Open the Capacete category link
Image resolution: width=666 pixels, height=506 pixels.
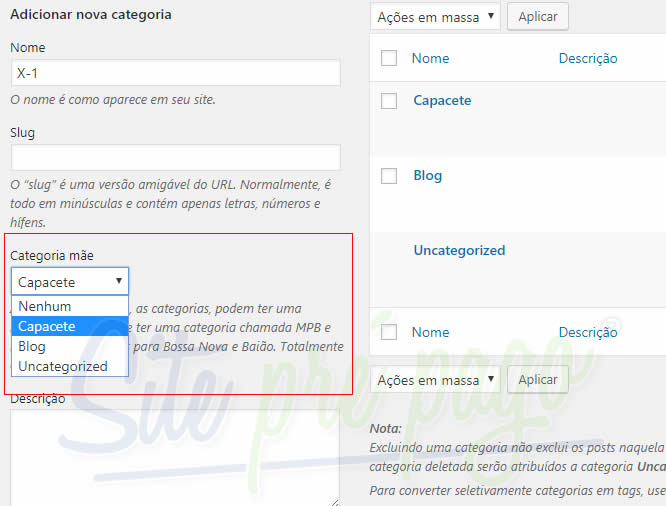point(442,100)
